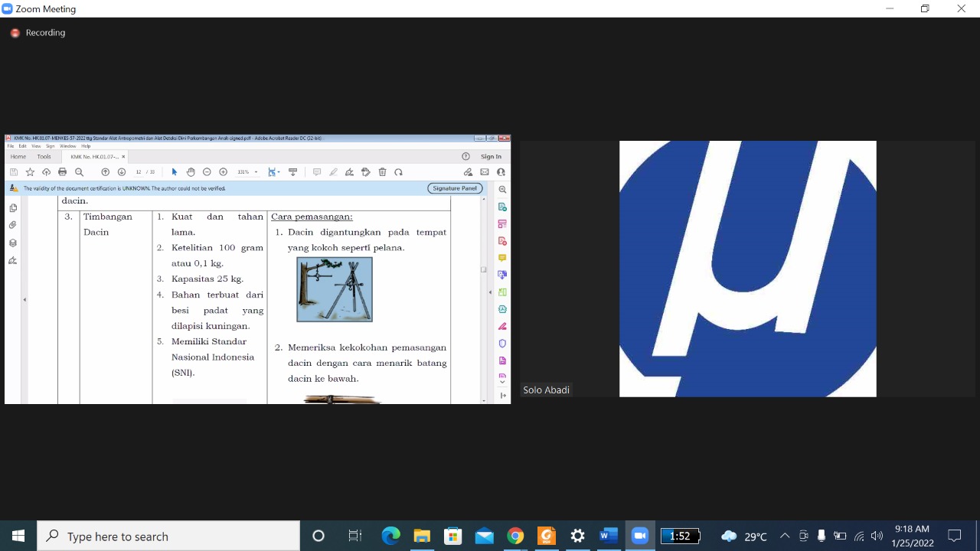Click the page number field showing 12
Image resolution: width=980 pixels, height=551 pixels.
(139, 172)
